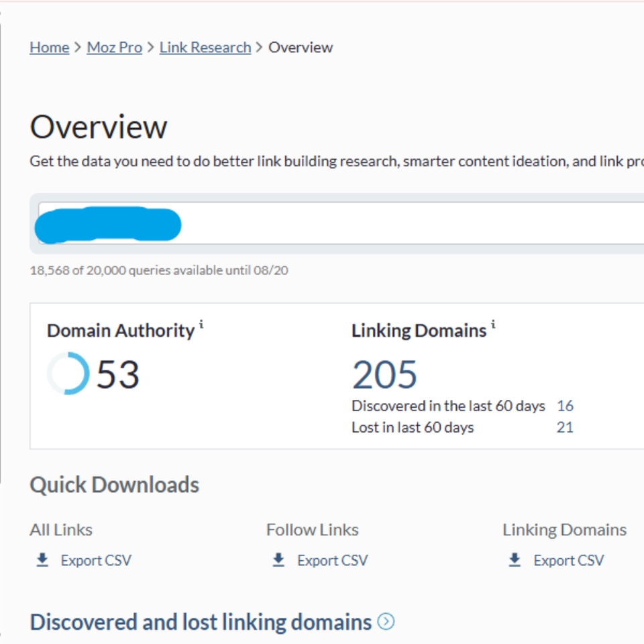644x644 pixels.
Task: Expand the Discovered and lost linking domains section
Action: click(386, 623)
